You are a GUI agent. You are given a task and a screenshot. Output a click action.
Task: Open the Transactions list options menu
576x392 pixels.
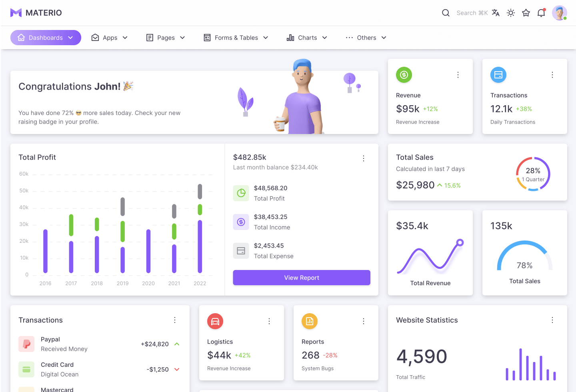[175, 320]
